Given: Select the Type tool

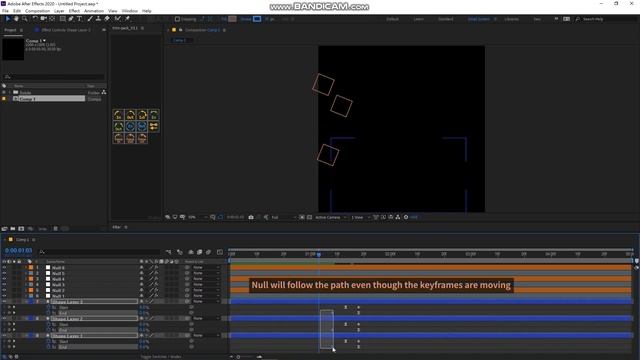Looking at the screenshot, I should coord(79,19).
